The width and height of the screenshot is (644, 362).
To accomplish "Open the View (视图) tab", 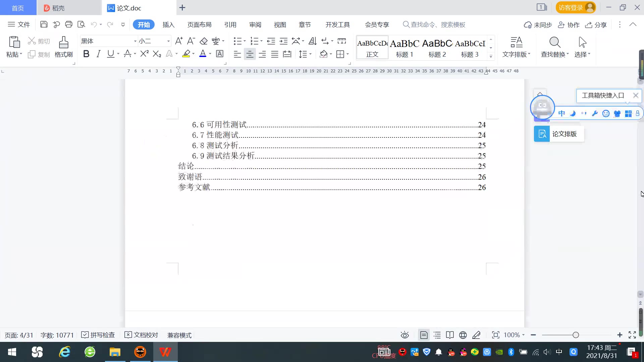I will (280, 25).
